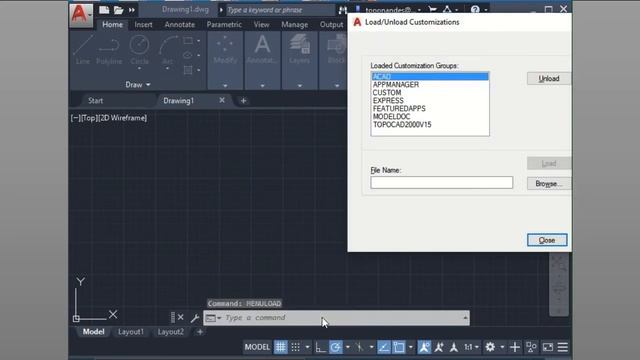Screen dimensions: 640x360
Task: Select the Hatch tool icon
Action: click(188, 70)
